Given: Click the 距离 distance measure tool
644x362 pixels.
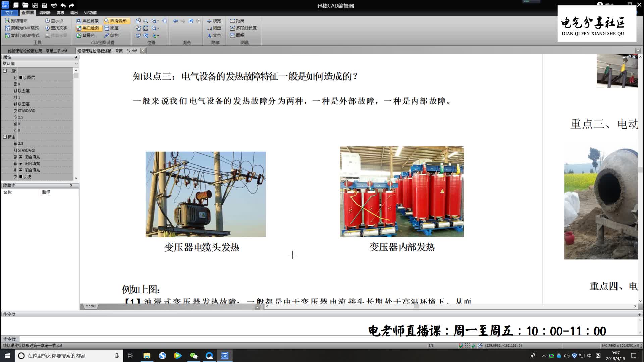Looking at the screenshot, I should coord(237,21).
